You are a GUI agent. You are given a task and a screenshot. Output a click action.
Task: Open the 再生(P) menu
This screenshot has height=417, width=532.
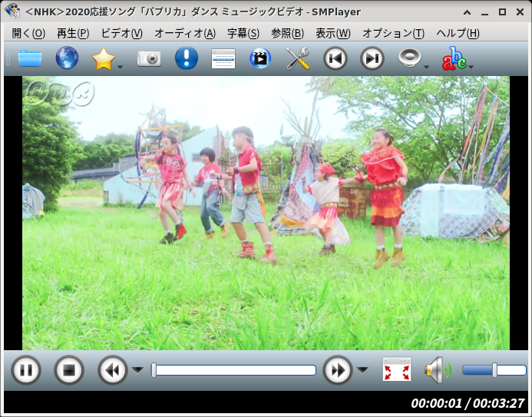point(73,33)
